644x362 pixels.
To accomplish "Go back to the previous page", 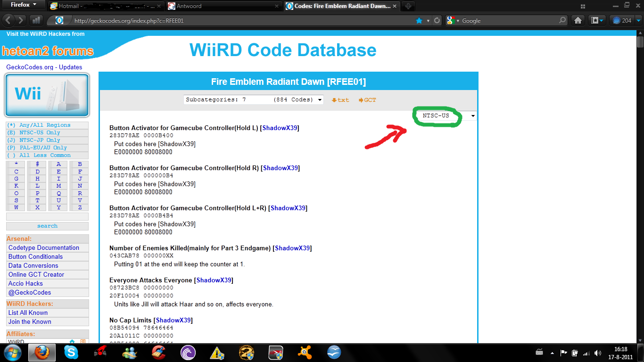I will click(8, 20).
